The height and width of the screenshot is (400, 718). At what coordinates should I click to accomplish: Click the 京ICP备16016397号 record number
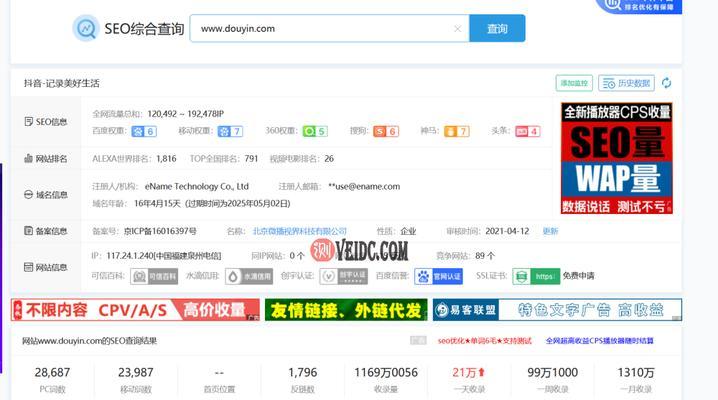[x=160, y=231]
